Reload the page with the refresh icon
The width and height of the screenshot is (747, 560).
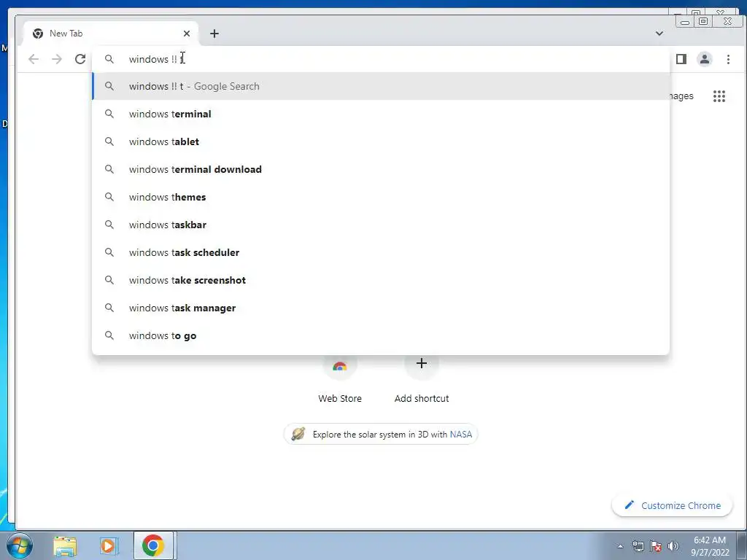[80, 59]
